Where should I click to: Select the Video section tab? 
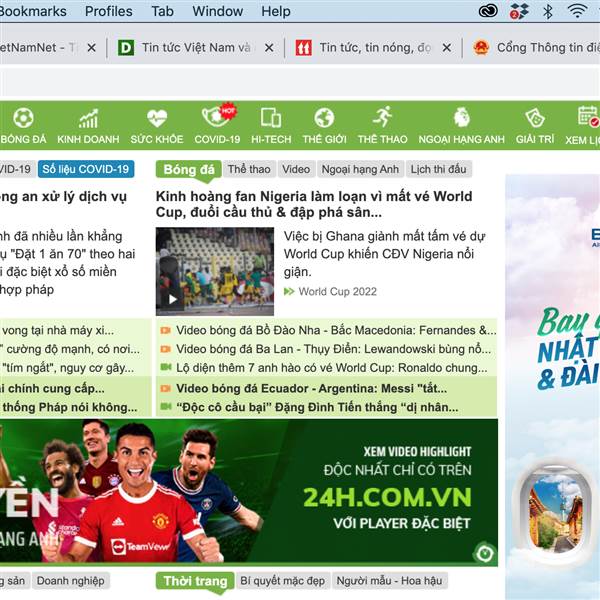pos(296,169)
